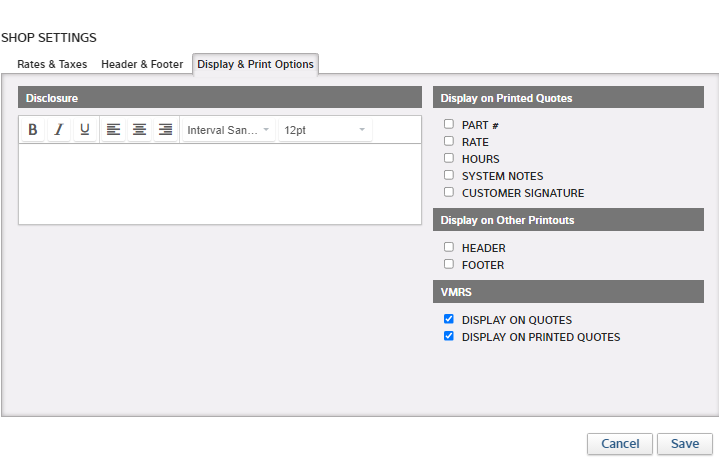
Task: Enable PART # on printed quotes
Action: (x=449, y=125)
